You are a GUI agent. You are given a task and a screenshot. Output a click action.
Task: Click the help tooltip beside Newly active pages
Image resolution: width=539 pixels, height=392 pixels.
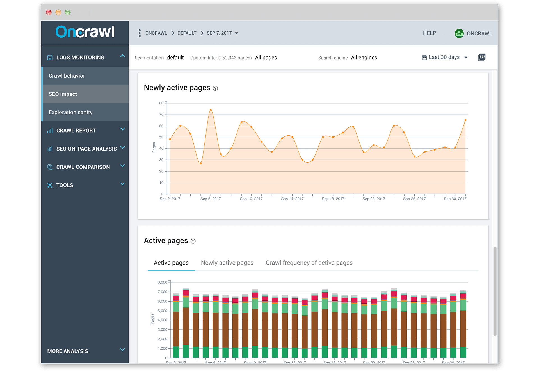tap(215, 88)
